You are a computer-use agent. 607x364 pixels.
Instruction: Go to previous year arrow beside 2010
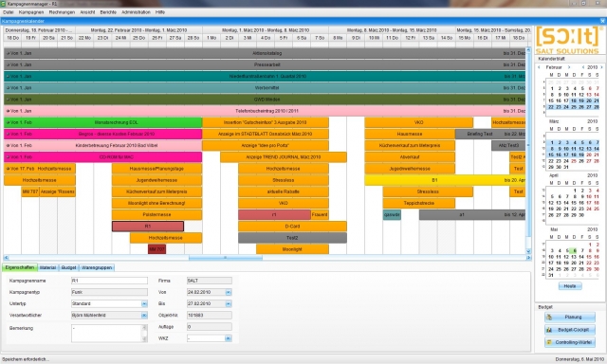click(583, 67)
